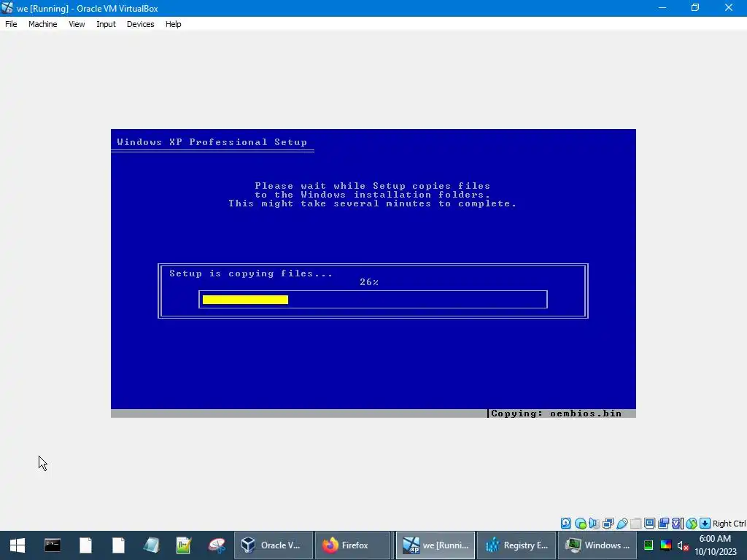Click the virtualization V chip status icon
The image size is (747, 560).
coord(677,524)
